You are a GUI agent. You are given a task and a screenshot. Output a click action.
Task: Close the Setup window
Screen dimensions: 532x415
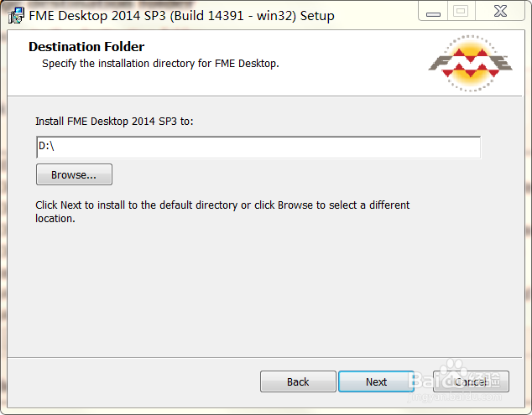(500, 11)
